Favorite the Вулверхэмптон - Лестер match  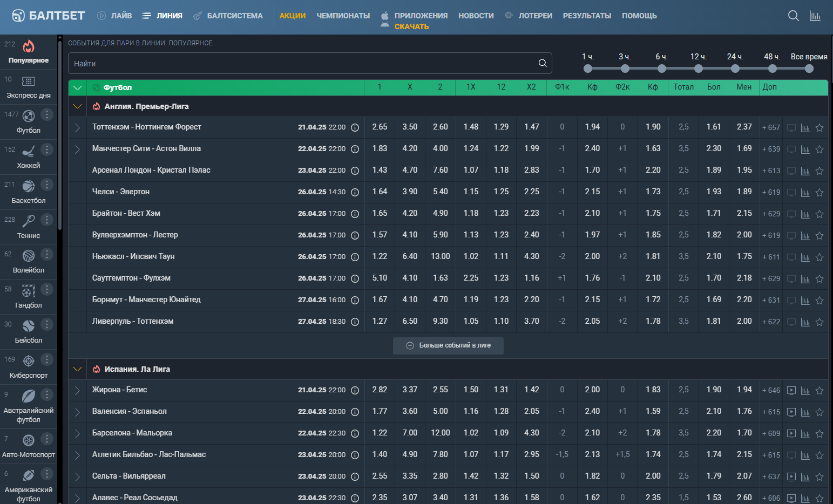[820, 236]
